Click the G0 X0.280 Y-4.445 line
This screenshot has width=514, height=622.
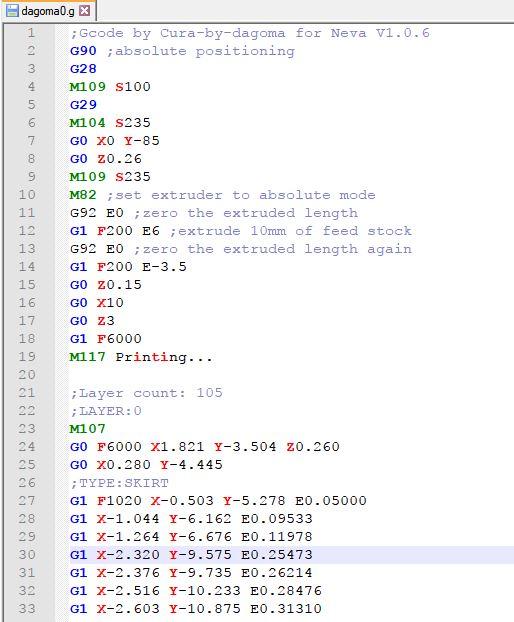[x=146, y=465]
